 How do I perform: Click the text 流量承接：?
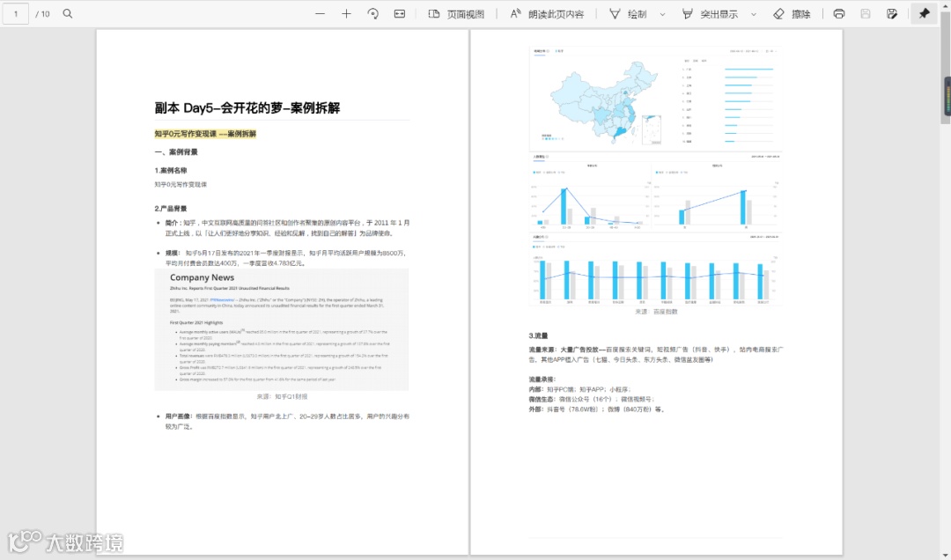pyautogui.click(x=542, y=379)
